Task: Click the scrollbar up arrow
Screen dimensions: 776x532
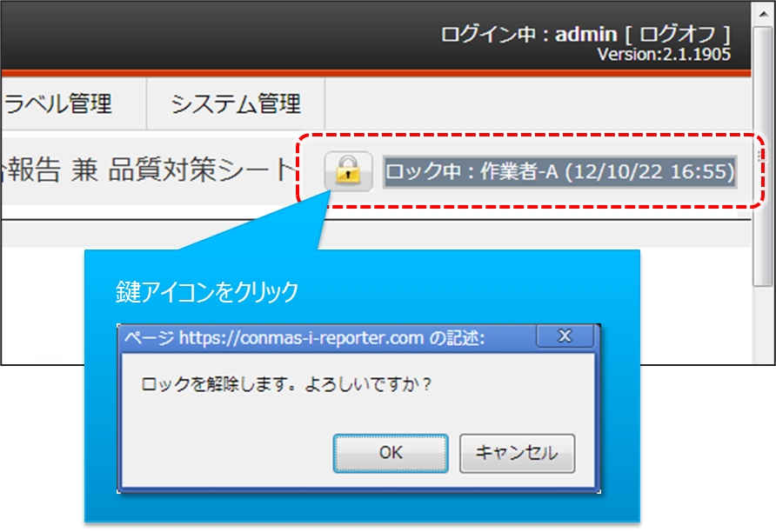Action: [x=763, y=14]
